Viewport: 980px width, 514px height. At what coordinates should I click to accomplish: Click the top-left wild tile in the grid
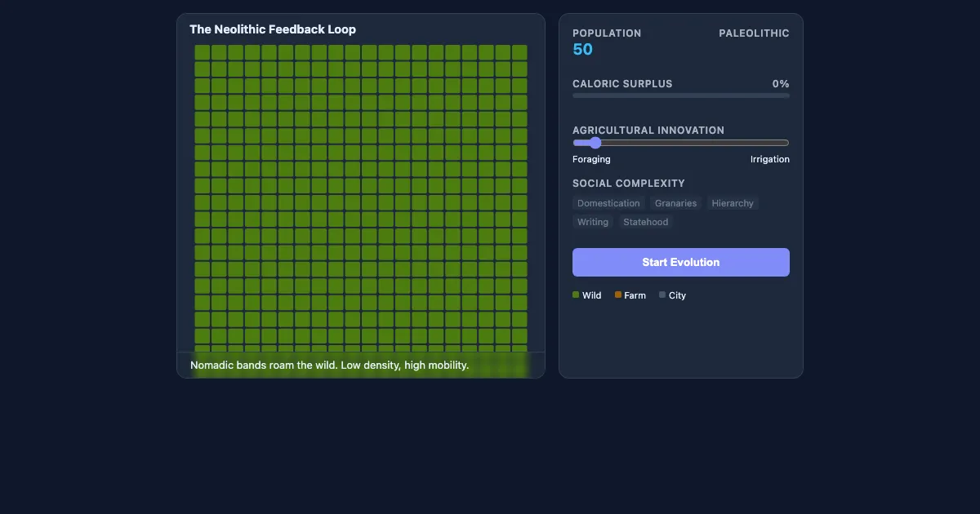click(x=202, y=52)
